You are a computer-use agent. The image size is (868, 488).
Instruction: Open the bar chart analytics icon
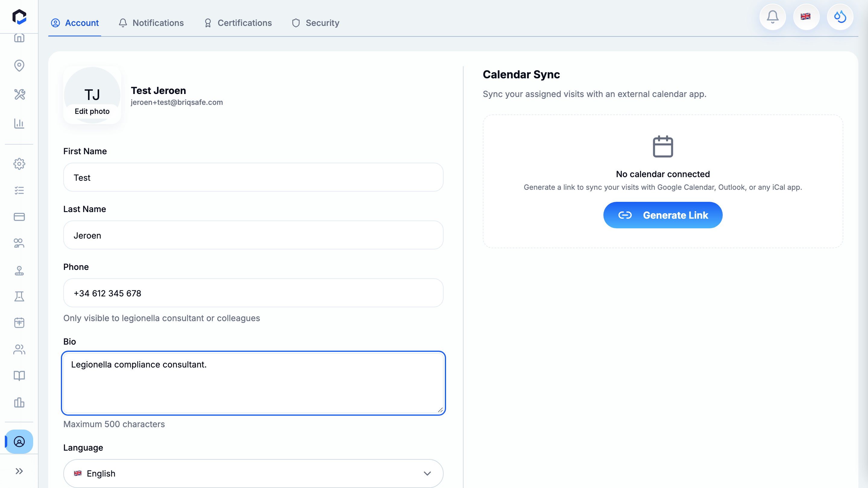click(x=19, y=123)
